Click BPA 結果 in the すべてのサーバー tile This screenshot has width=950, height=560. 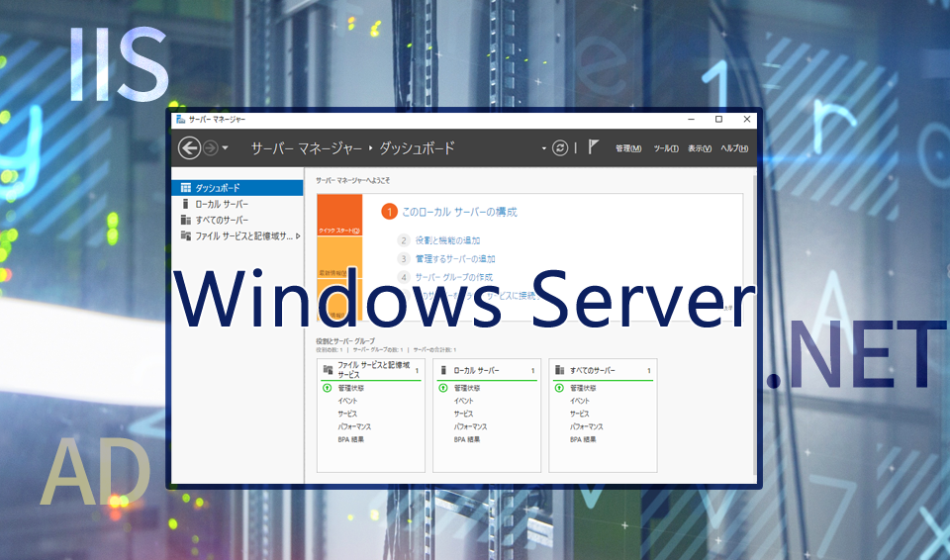coord(583,439)
